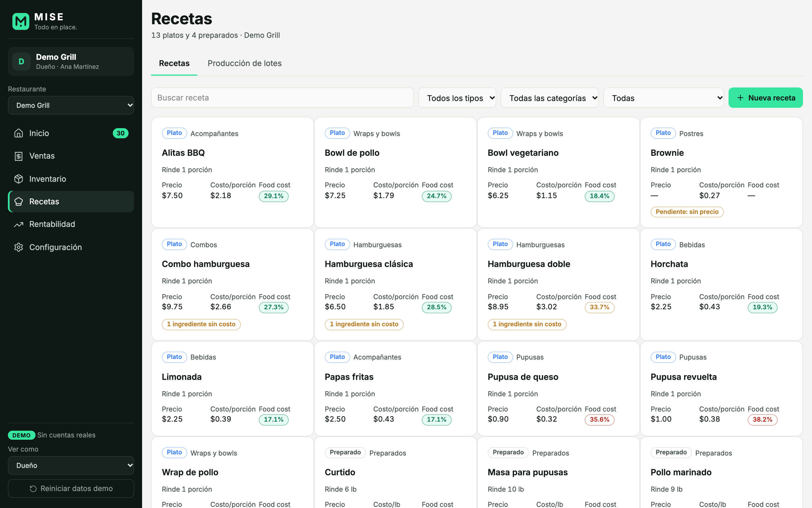
Task: Click Combo hamburguesa's 1 ingrediente sin costo badge
Action: [201, 324]
